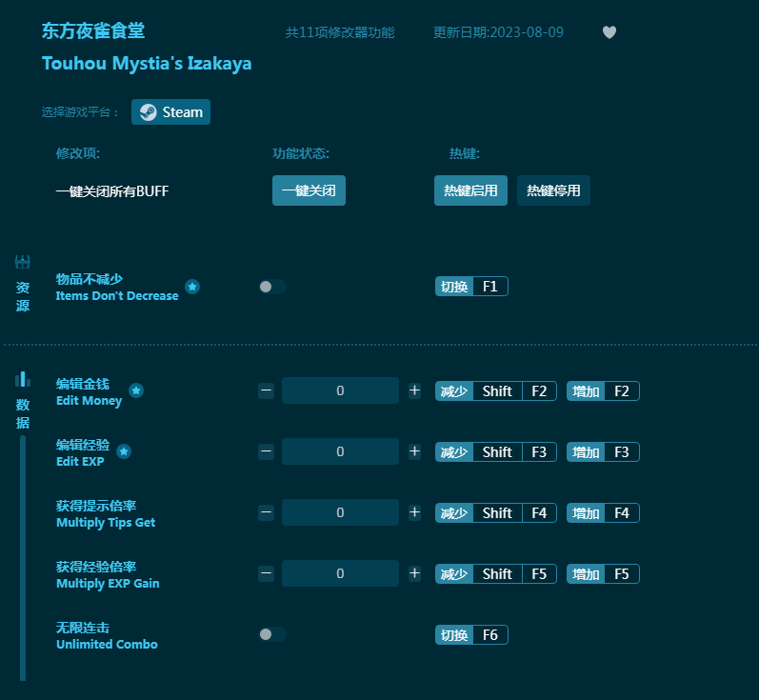Toggle Unlimited Combo switch
The width and height of the screenshot is (759, 700).
tap(272, 634)
